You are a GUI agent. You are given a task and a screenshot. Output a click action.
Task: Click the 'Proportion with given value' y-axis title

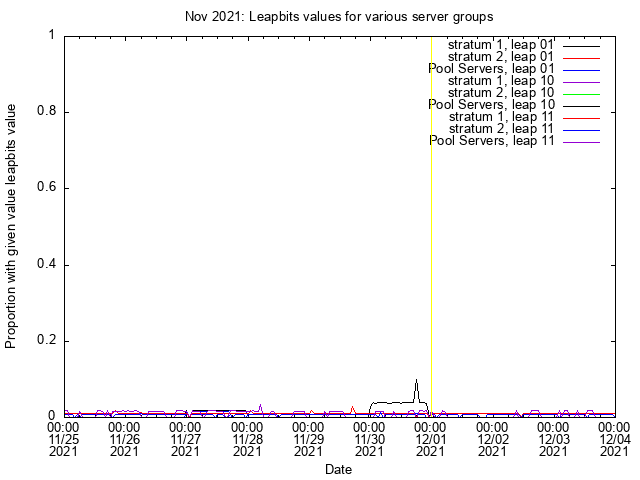(x=12, y=225)
